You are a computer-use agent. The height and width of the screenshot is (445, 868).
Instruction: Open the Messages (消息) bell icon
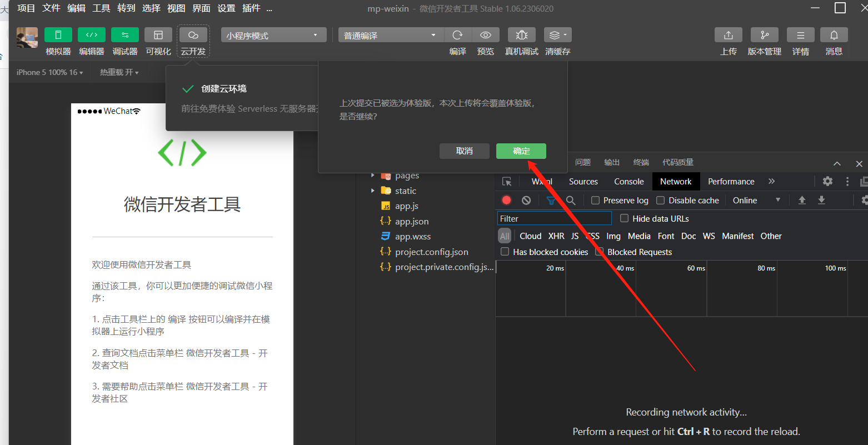point(834,35)
